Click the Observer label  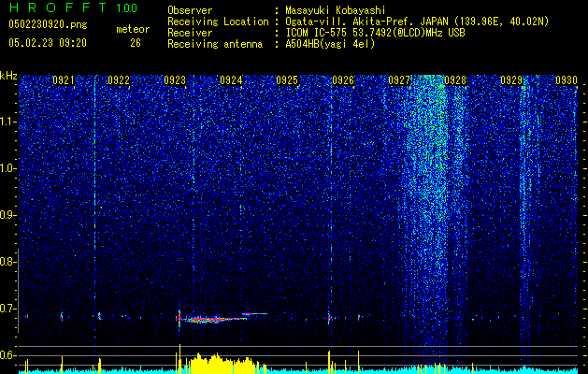click(190, 10)
